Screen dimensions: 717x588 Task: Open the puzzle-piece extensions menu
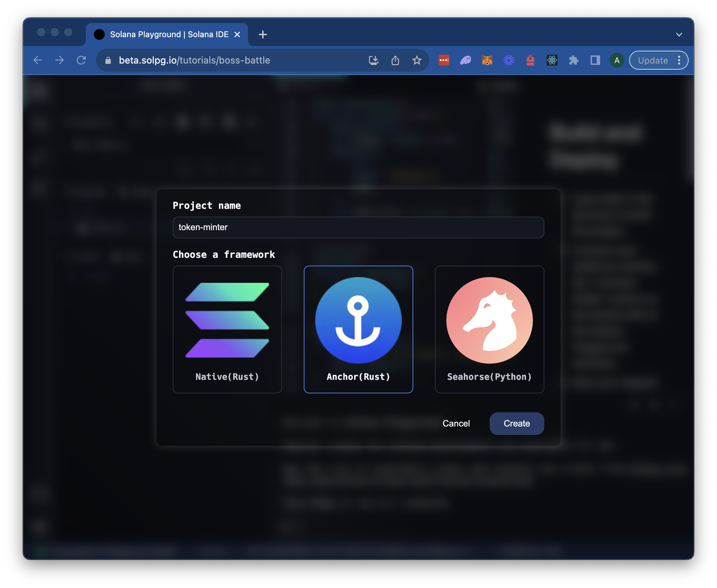[574, 60]
